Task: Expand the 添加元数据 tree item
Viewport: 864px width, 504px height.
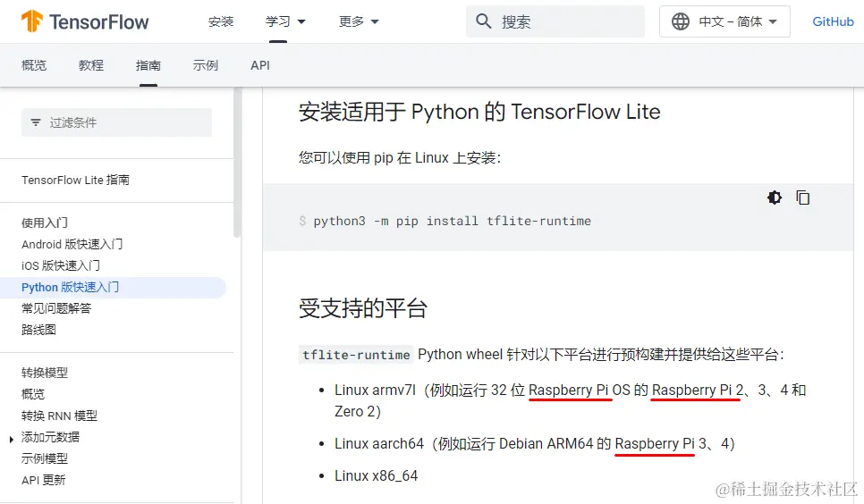Action: 11,439
